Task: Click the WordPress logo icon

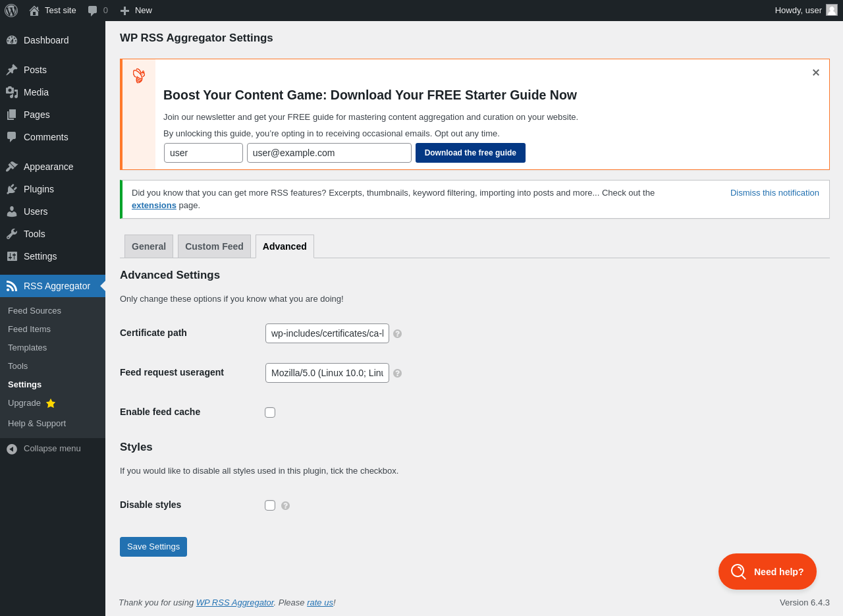Action: 11,11
